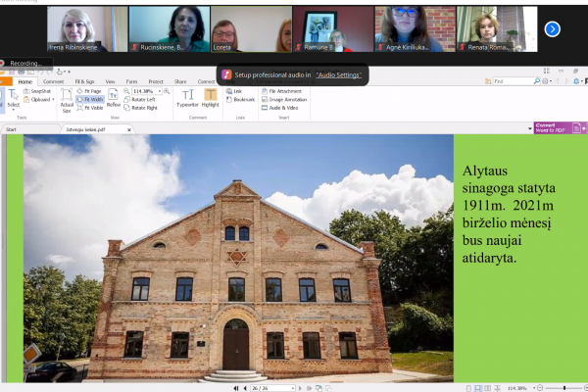Rotate the page left
This screenshot has width=588, height=392.
pos(139,99)
